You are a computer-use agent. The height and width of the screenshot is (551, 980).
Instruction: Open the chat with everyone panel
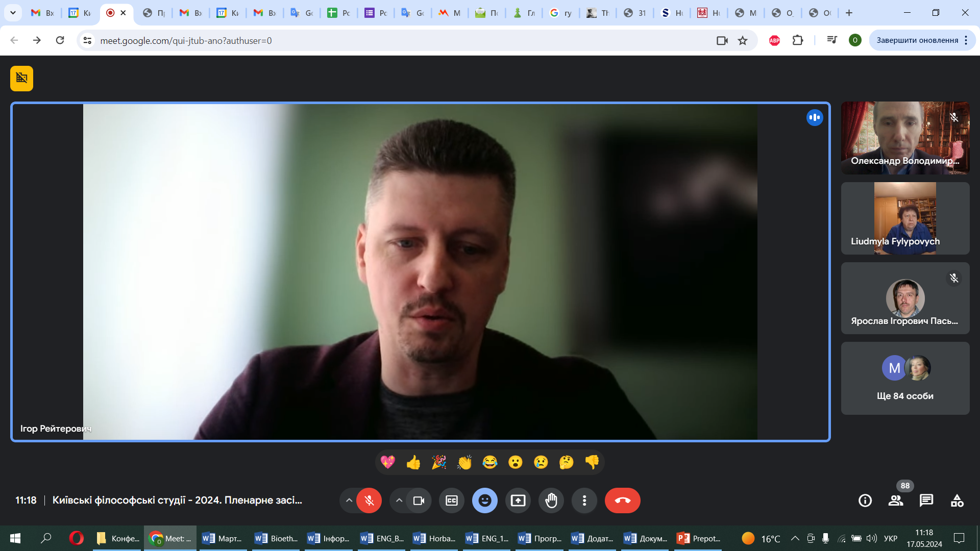pyautogui.click(x=926, y=500)
